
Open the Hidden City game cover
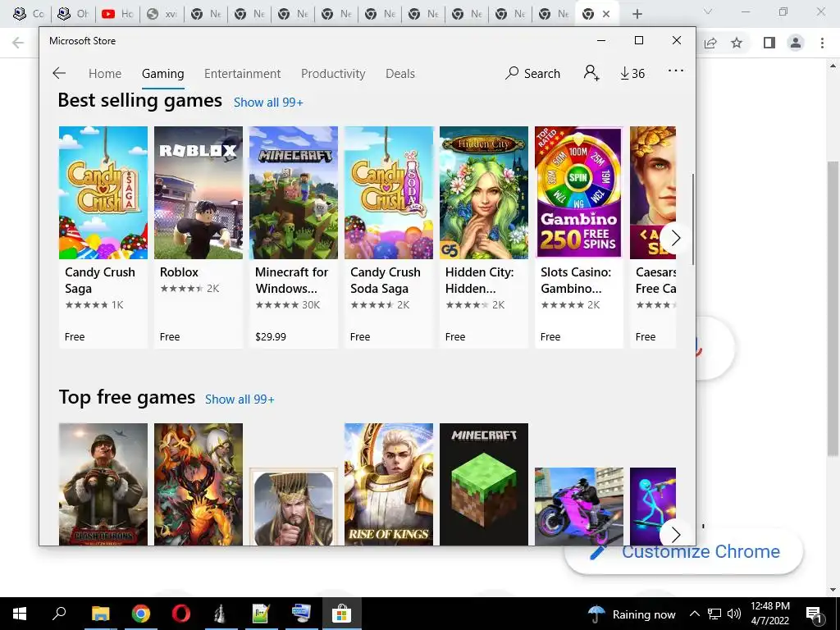point(484,193)
